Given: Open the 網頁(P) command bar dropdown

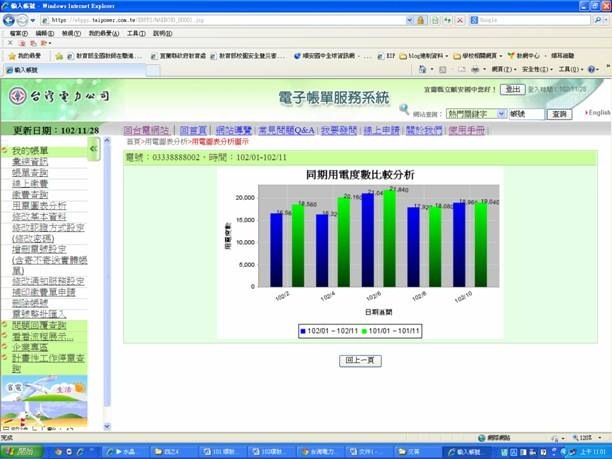Looking at the screenshot, I should pyautogui.click(x=504, y=69).
